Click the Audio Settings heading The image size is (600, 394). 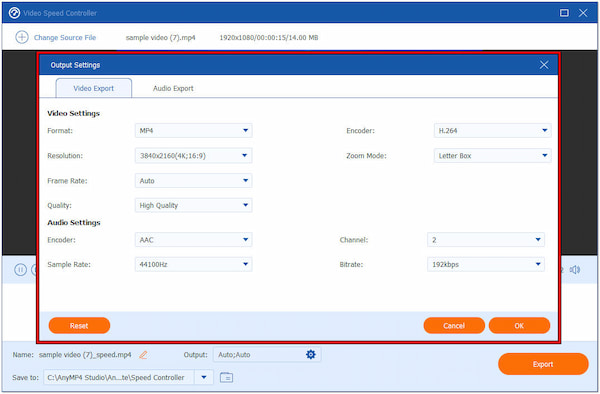point(74,223)
